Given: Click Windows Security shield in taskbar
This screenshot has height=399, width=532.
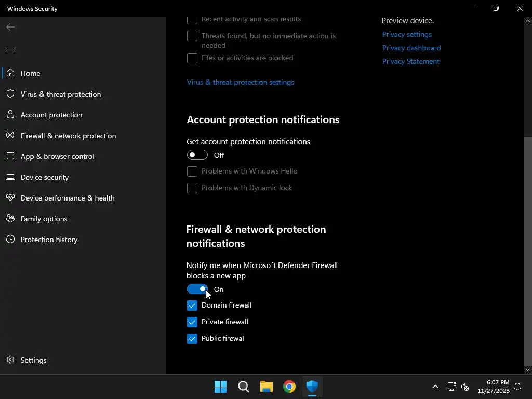Looking at the screenshot, I should (312, 387).
